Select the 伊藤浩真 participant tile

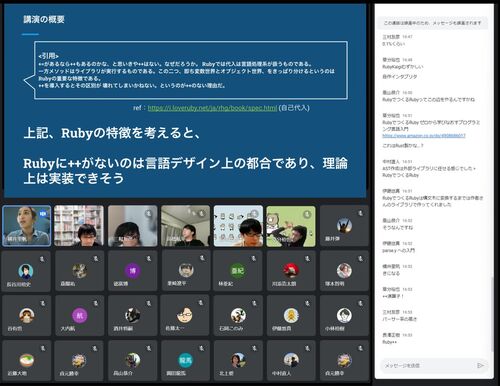tap(291, 315)
